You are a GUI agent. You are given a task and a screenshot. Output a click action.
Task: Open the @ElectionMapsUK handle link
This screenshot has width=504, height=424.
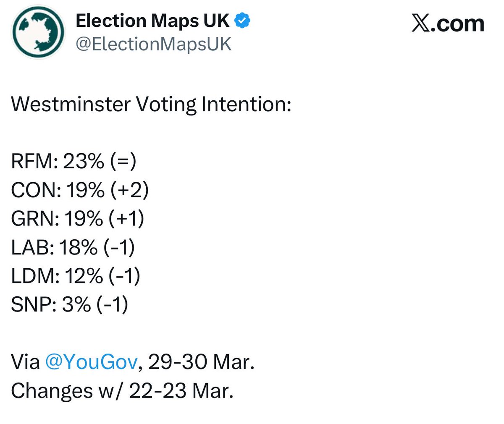153,44
